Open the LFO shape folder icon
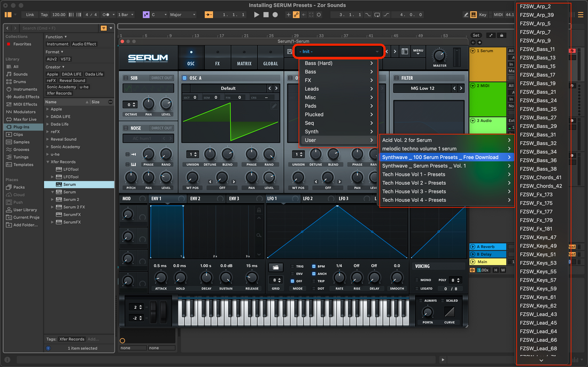Screen dimensions: 588x367 click(x=276, y=267)
